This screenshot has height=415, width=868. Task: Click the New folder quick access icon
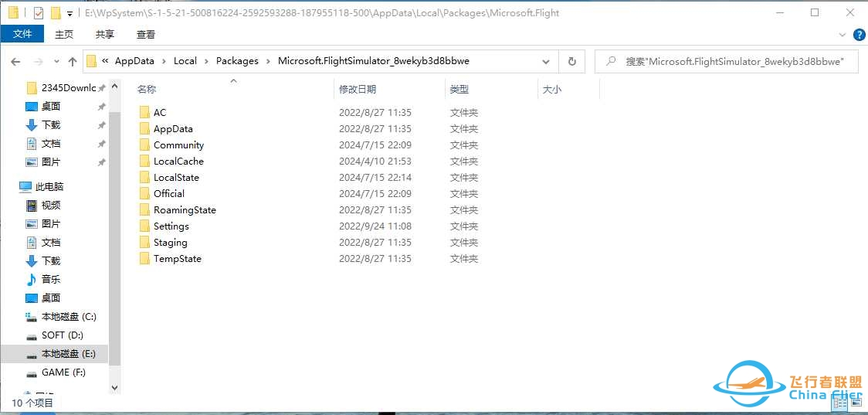click(56, 12)
